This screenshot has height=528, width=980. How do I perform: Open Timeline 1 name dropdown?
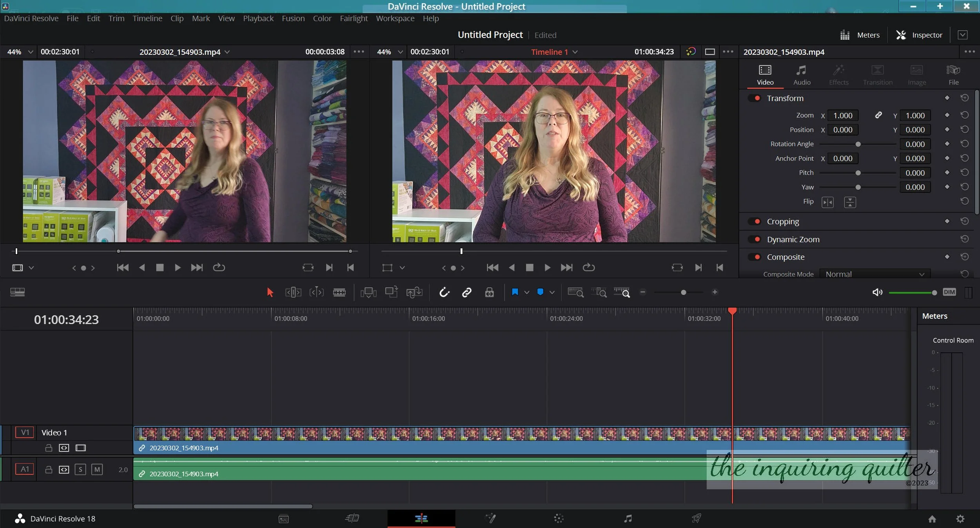(575, 52)
